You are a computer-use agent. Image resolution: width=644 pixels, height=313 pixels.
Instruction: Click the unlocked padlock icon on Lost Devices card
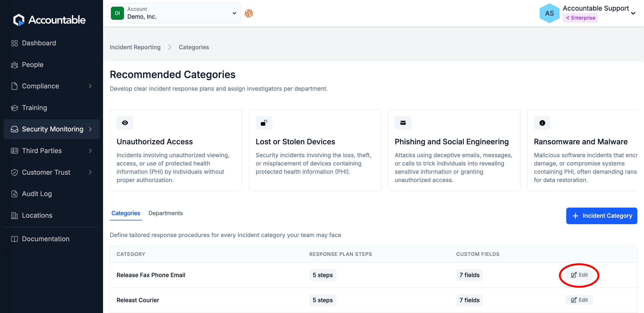[264, 123]
